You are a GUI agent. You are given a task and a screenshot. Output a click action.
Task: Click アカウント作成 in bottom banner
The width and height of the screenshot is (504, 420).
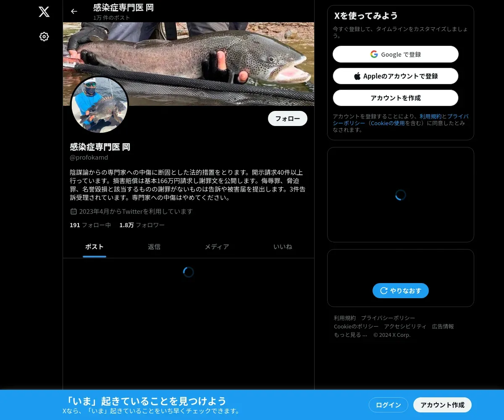442,405
